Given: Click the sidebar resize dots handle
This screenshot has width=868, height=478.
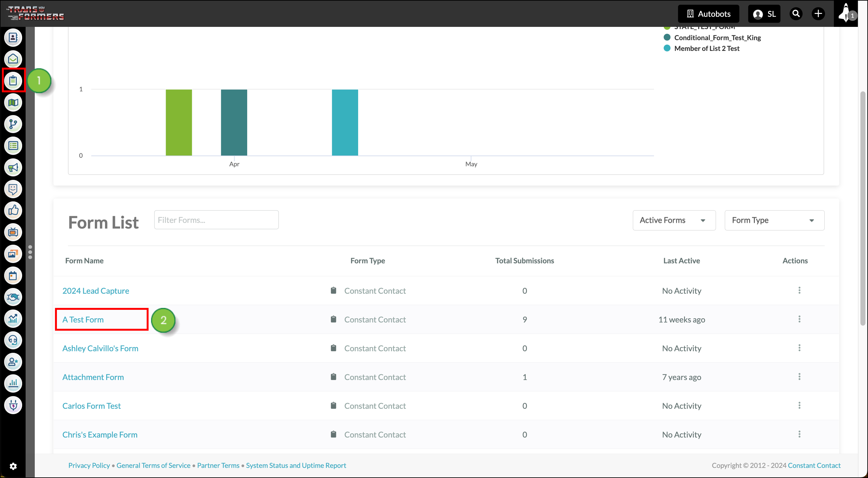Looking at the screenshot, I should pyautogui.click(x=30, y=252).
